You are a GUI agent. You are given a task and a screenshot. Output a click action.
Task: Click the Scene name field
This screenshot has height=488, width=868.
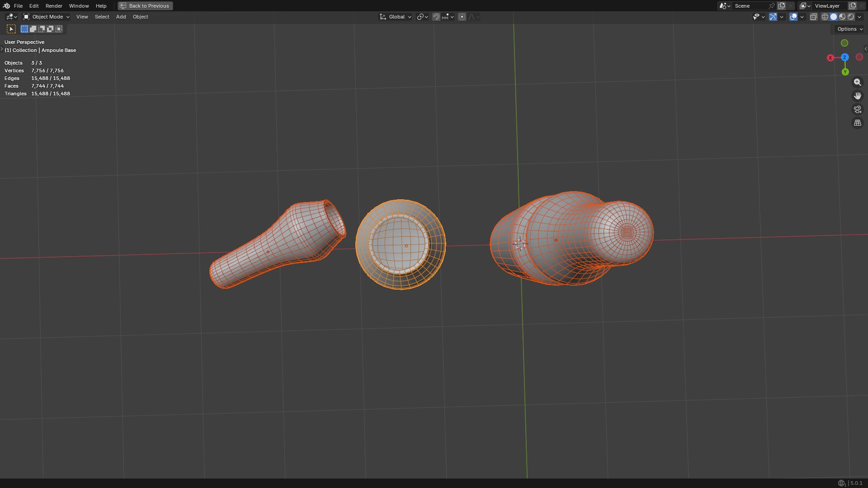(x=749, y=6)
